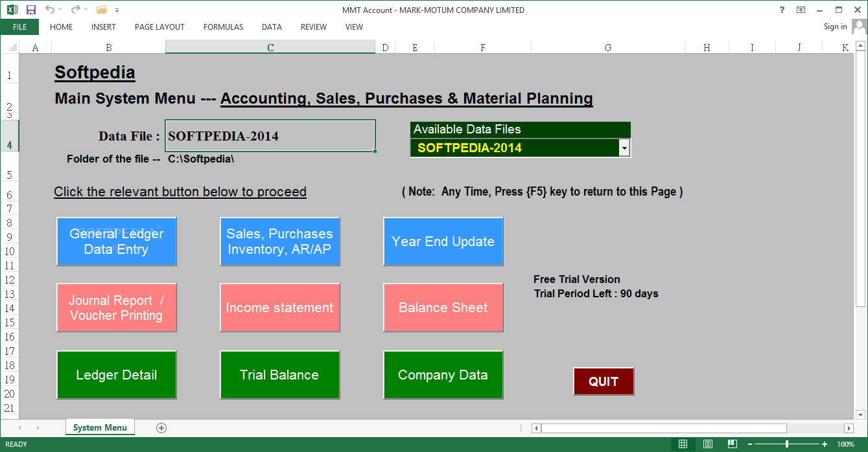Image resolution: width=868 pixels, height=452 pixels.
Task: Click the previous sheet navigation arrow
Action: [19, 428]
